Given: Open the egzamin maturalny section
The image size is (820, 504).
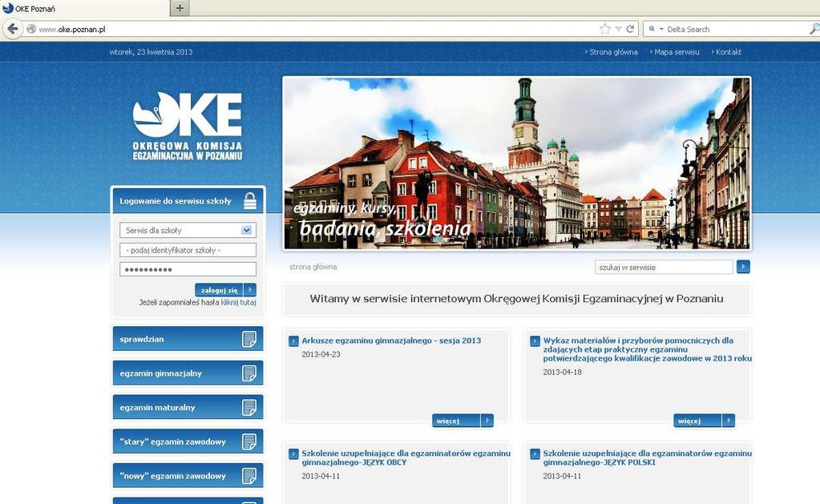Looking at the screenshot, I should coord(188,407).
